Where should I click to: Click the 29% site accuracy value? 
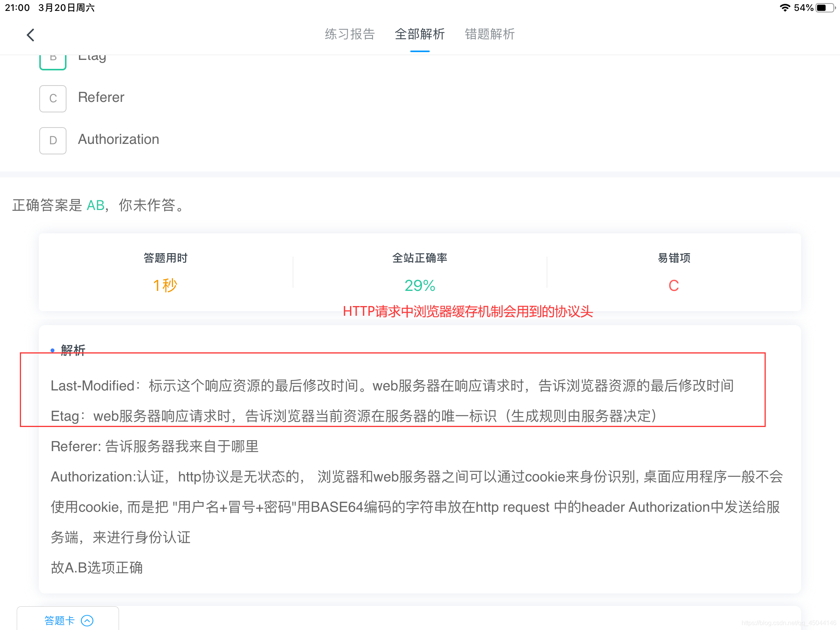click(x=420, y=285)
